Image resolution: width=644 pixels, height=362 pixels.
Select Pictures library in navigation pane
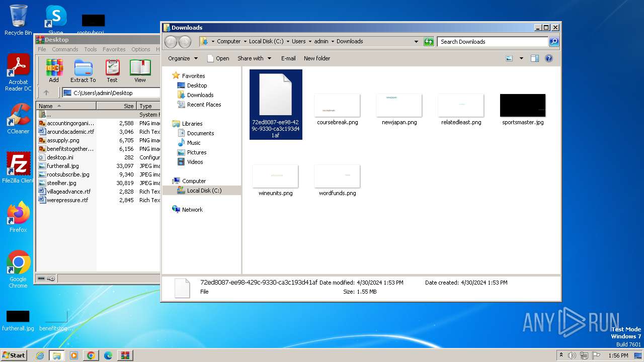point(191,152)
